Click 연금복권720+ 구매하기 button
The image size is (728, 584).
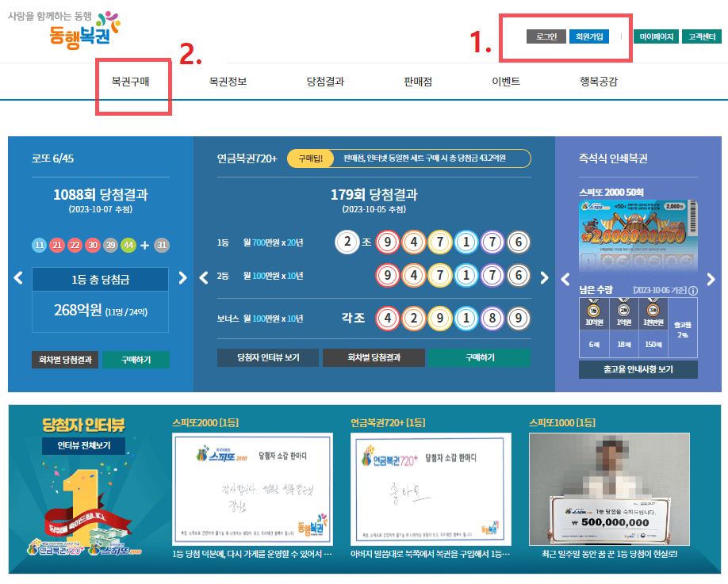(480, 357)
